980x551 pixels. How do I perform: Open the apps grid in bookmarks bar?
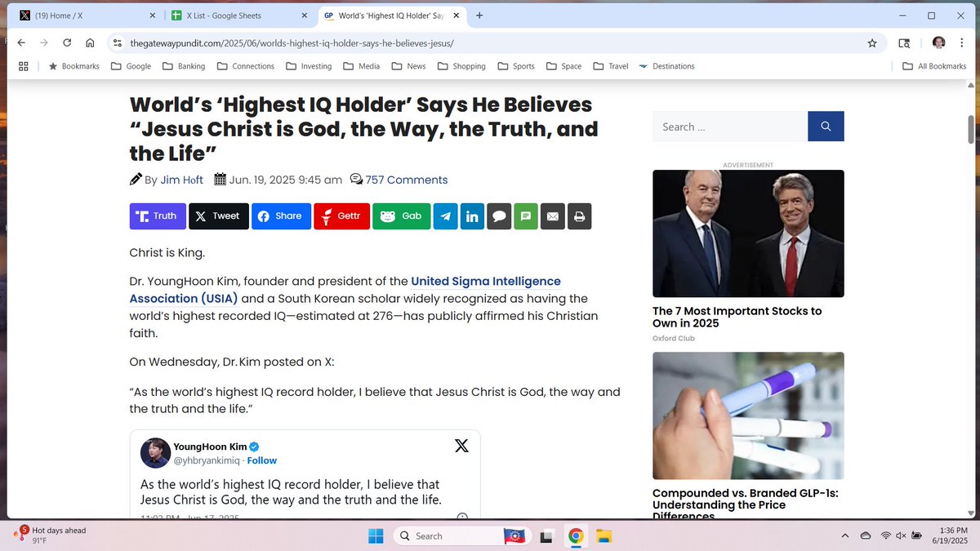coord(24,66)
